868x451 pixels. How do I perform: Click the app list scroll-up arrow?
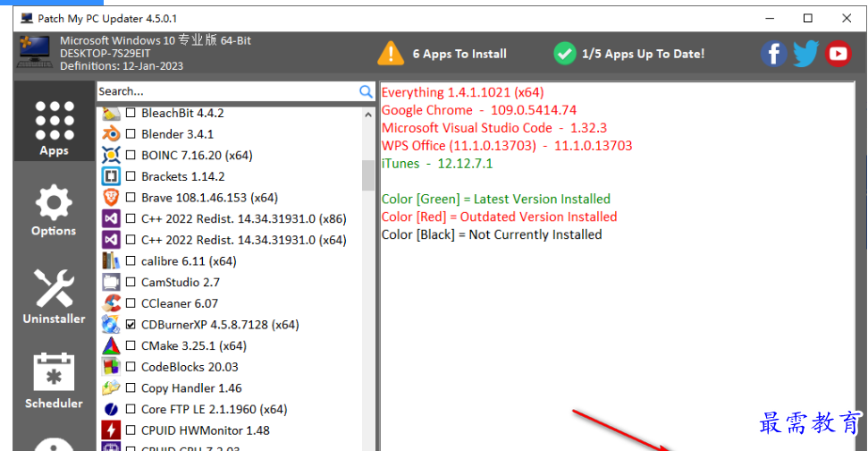368,115
